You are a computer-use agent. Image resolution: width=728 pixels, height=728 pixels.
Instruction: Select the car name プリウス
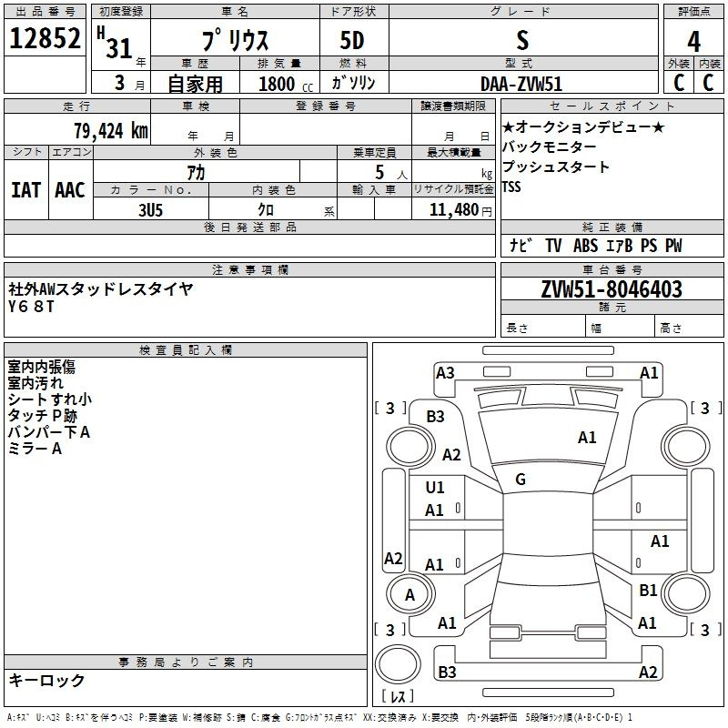235,40
